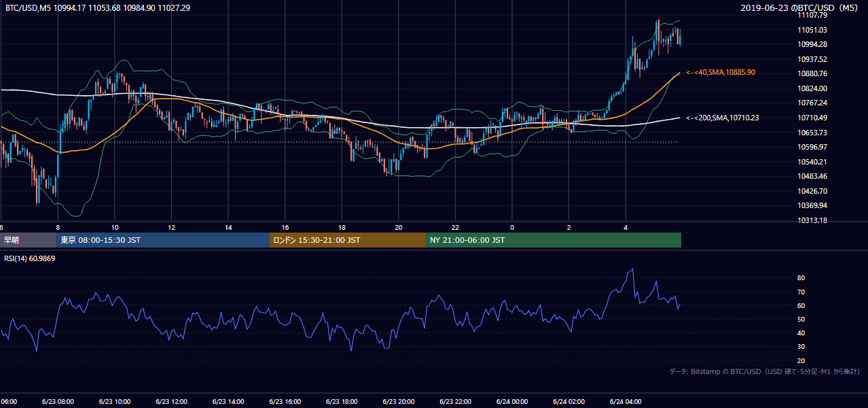Click the RSI(14) 60.9869 indicator label
The width and height of the screenshot is (868, 408).
tap(30, 258)
